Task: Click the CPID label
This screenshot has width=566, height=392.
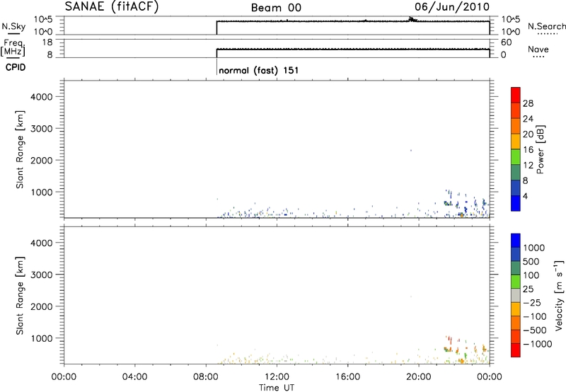Action: [16, 67]
